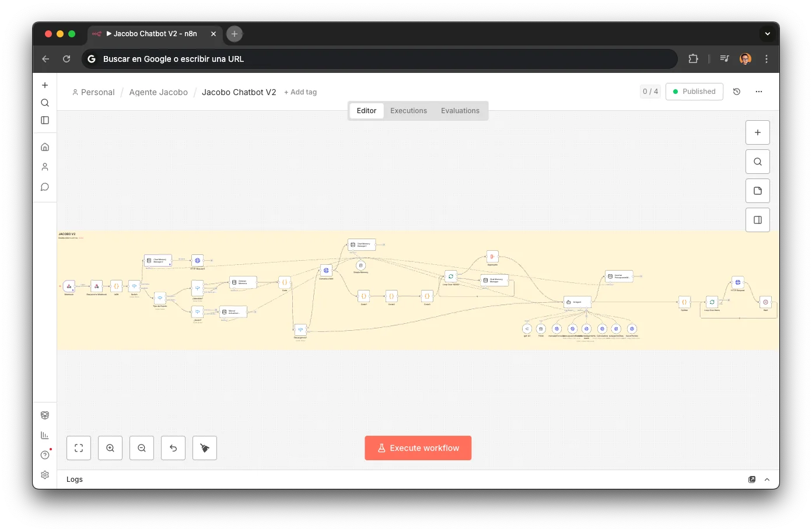Expand the Logs panel chevron
812x532 pixels.
[x=766, y=479]
